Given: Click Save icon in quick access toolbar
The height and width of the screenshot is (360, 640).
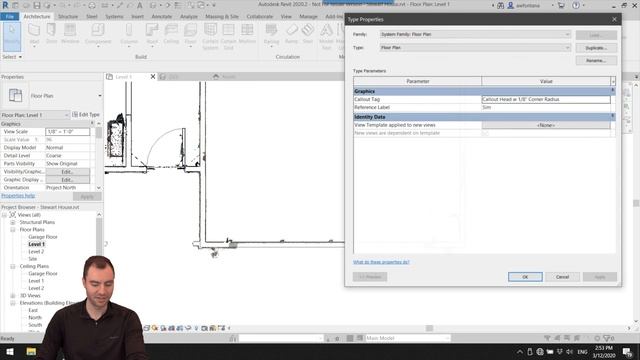Looking at the screenshot, I should tap(37, 5).
